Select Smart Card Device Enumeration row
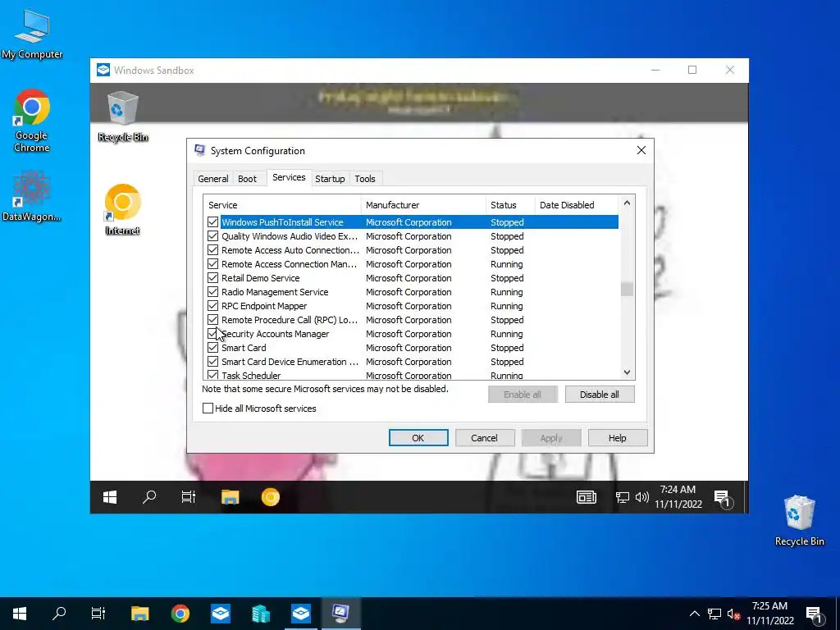Image resolution: width=840 pixels, height=630 pixels. tap(413, 362)
